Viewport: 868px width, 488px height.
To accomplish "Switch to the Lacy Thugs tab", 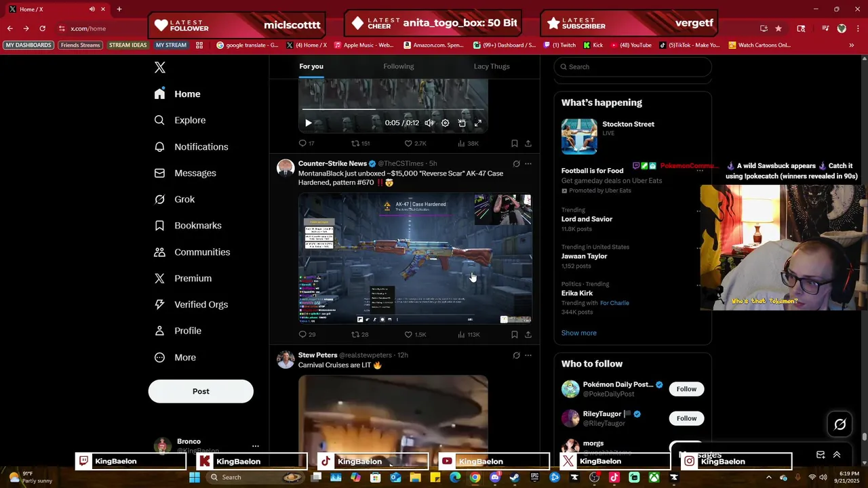I will (x=492, y=66).
